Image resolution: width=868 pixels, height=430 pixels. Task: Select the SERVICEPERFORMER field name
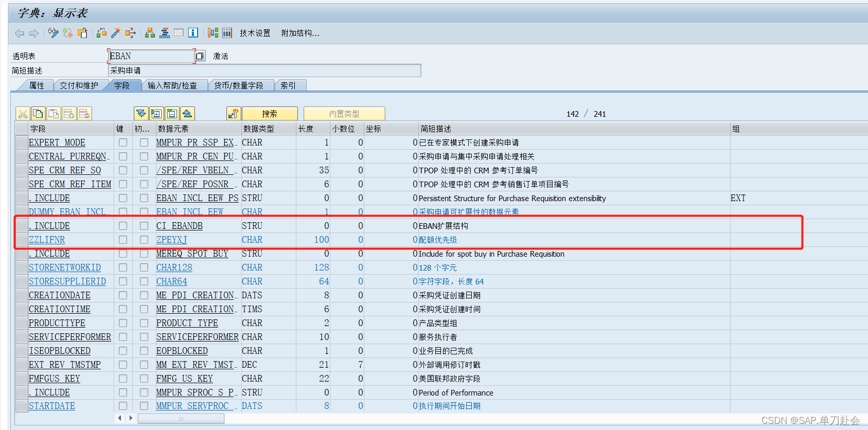coord(70,337)
